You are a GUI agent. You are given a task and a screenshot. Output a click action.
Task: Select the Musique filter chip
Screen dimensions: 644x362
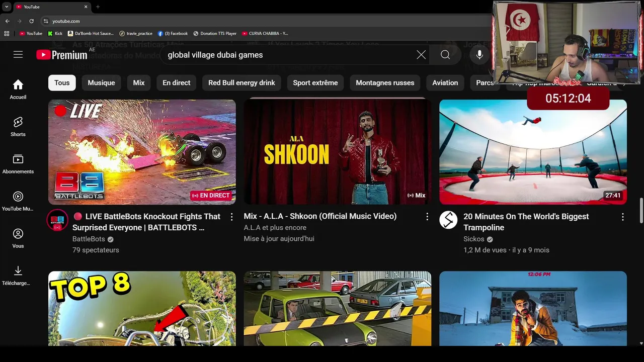(101, 82)
